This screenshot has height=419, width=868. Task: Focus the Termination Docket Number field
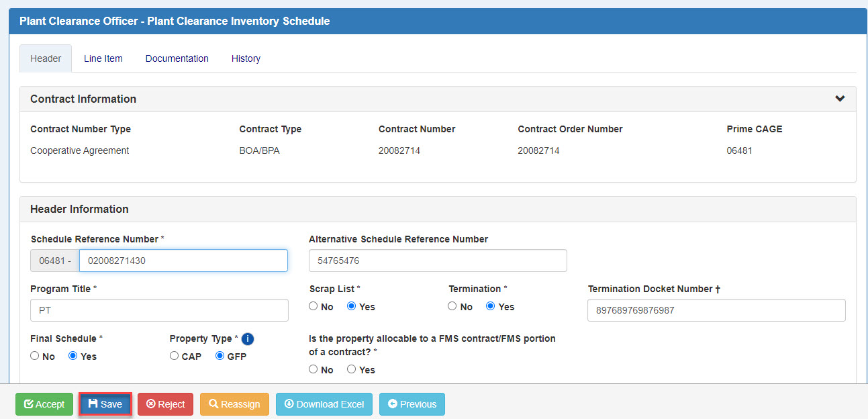point(716,310)
